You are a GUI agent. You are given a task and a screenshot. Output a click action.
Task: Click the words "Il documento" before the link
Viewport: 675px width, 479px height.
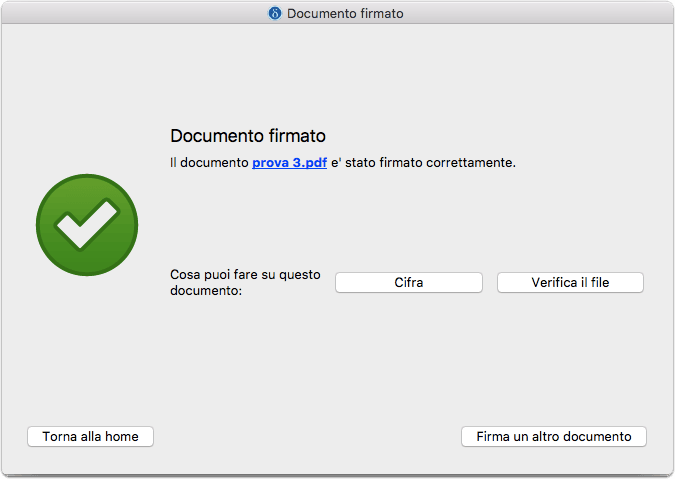tap(209, 163)
